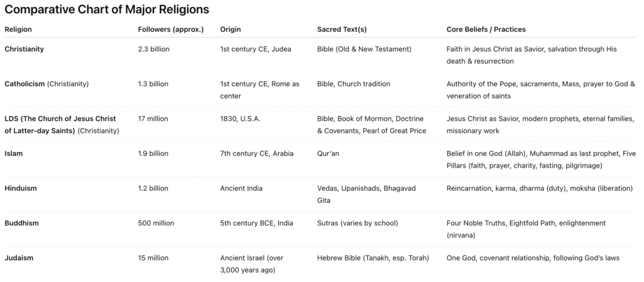Click the Origin column header
The height and width of the screenshot is (282, 644).
(x=230, y=30)
